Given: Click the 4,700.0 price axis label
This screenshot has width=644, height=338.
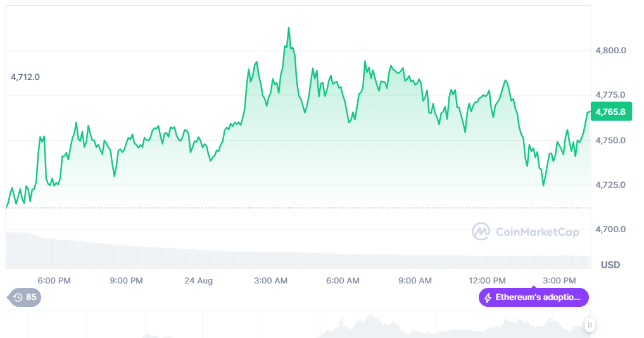Looking at the screenshot, I should click(610, 229).
